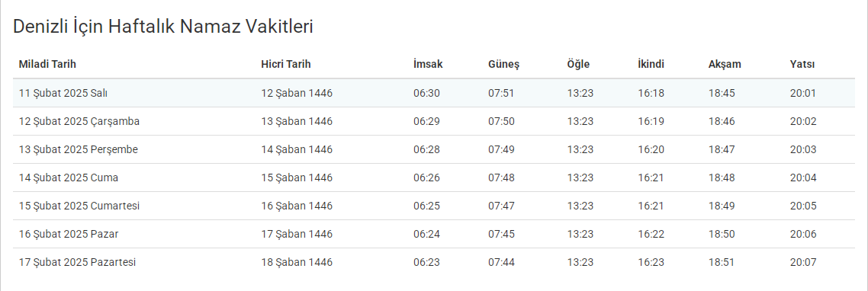Click the 15 Şaban 1446 hijri date cell
This screenshot has height=291, width=868.
tap(297, 177)
